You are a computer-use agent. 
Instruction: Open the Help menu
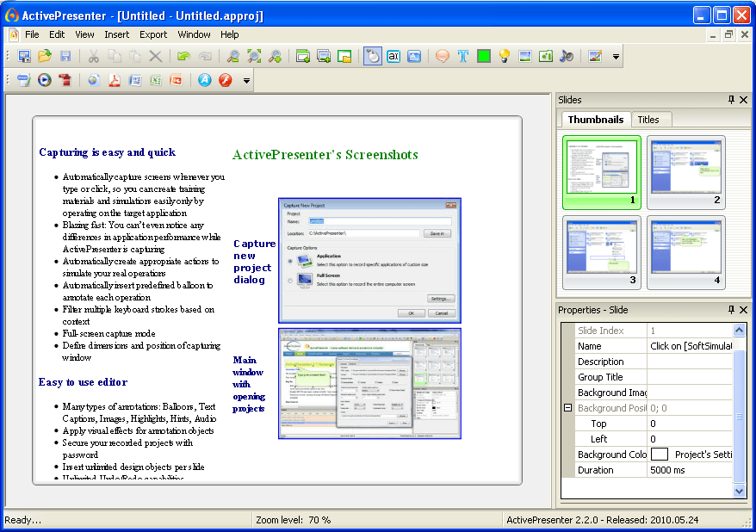pyautogui.click(x=230, y=34)
